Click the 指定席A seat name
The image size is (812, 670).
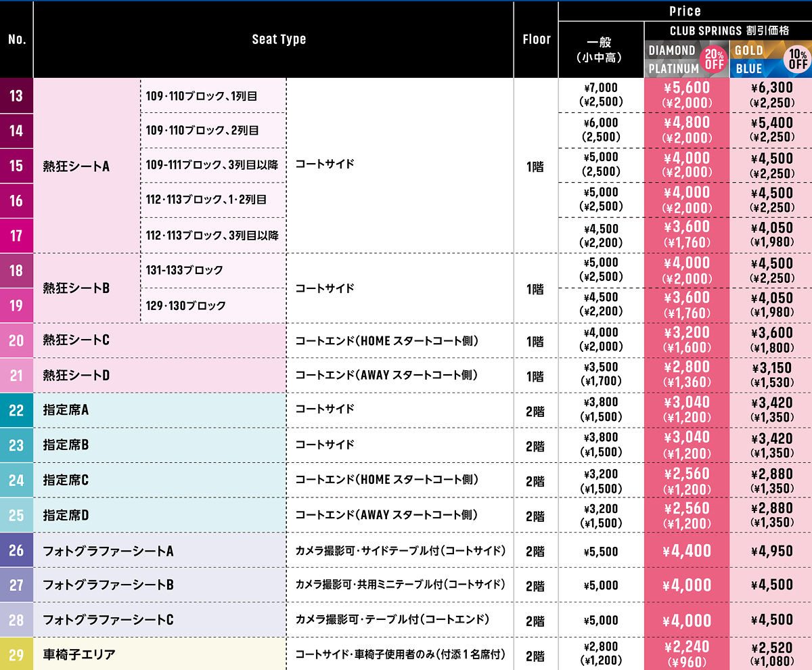(x=66, y=410)
